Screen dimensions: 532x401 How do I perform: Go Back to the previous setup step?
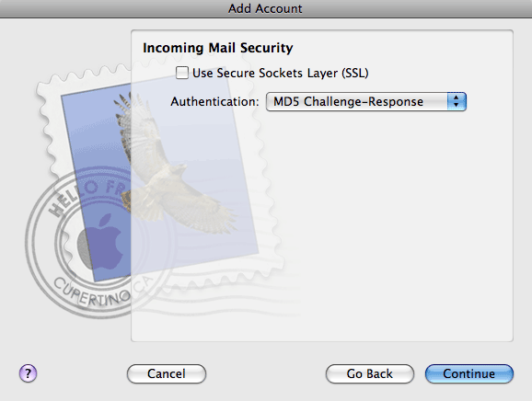pyautogui.click(x=369, y=373)
